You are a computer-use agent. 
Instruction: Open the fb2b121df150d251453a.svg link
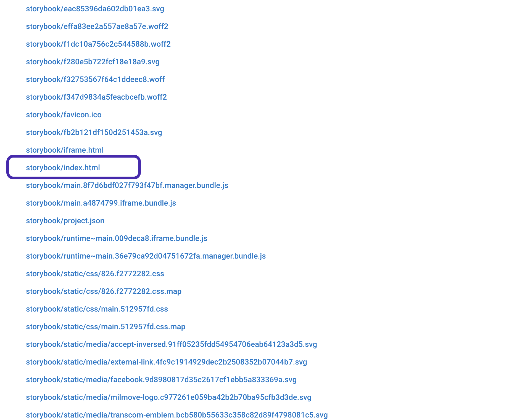point(94,132)
